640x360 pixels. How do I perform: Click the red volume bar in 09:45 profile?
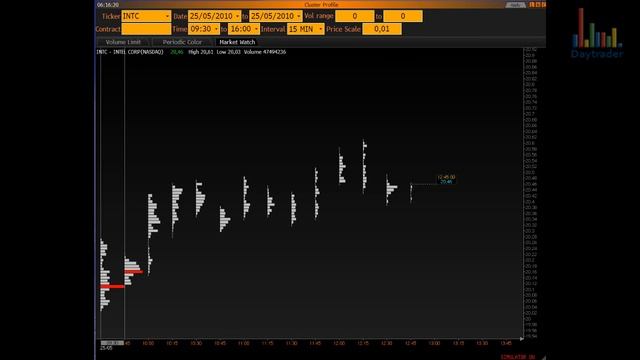(x=133, y=271)
